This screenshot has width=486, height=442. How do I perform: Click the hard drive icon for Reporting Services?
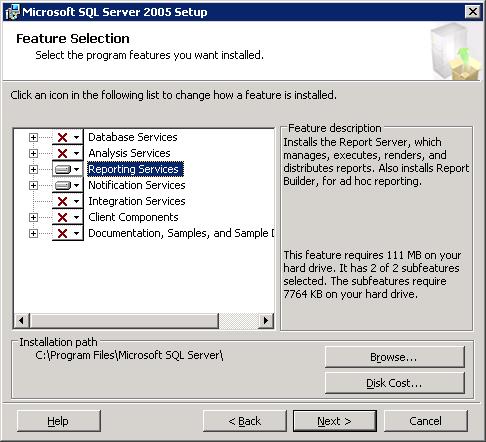(x=63, y=169)
